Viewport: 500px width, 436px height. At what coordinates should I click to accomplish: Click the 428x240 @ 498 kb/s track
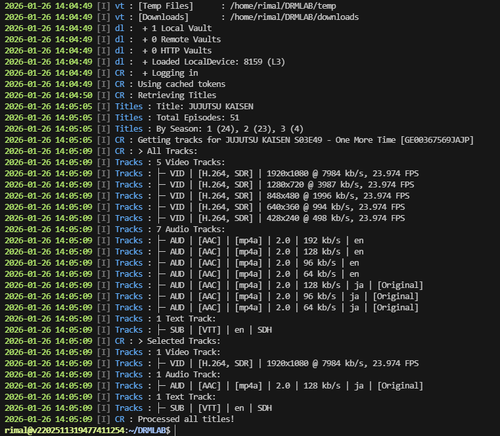281,218
